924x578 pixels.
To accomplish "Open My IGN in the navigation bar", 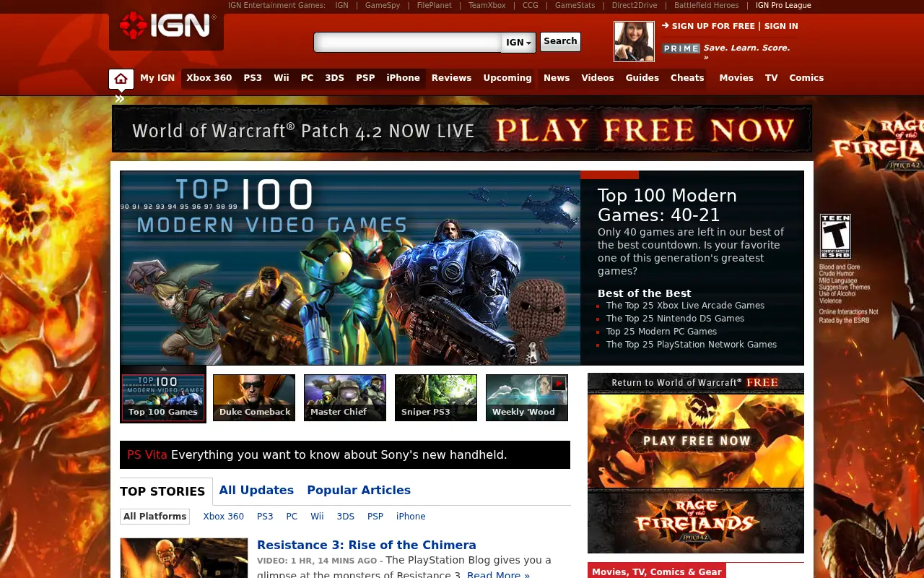I will point(157,78).
